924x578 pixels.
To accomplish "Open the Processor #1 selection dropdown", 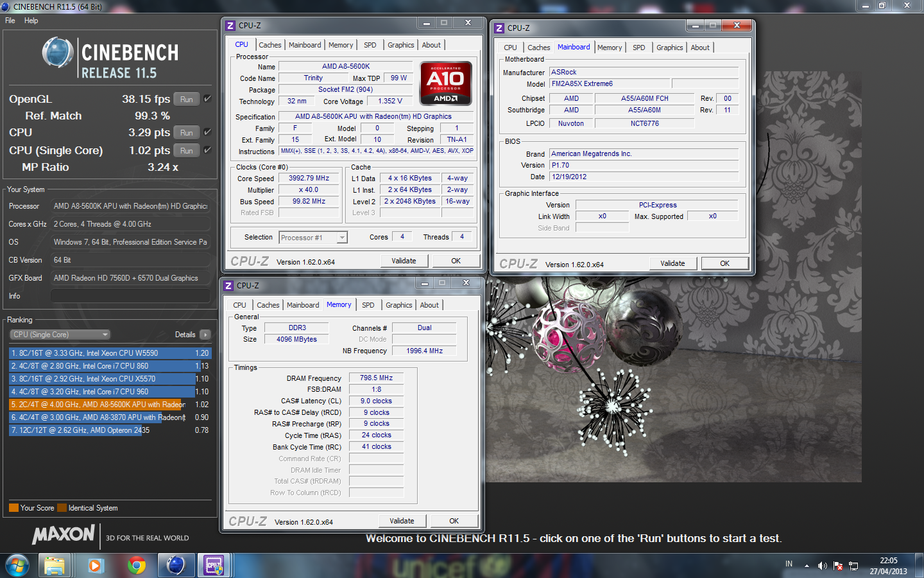I will coord(313,238).
